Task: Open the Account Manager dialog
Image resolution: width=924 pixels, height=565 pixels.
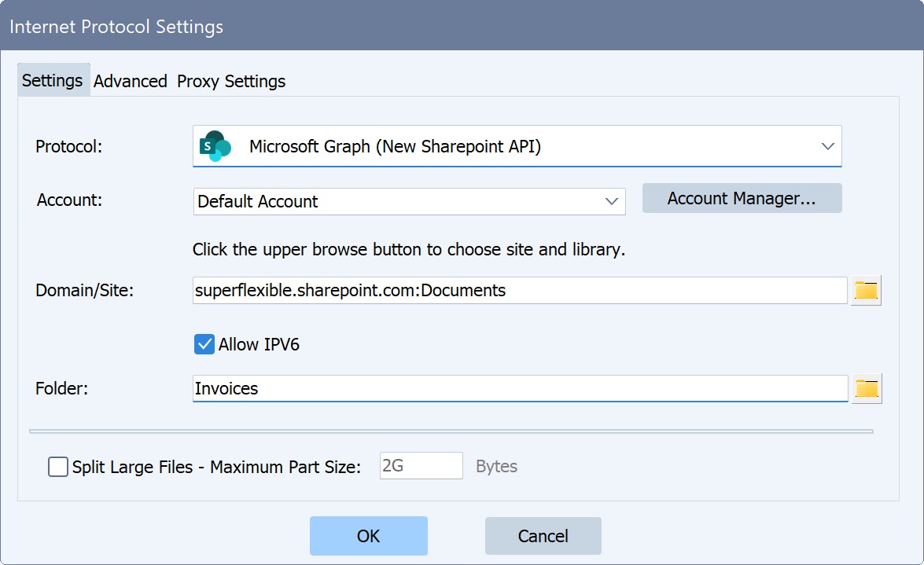Action: coord(741,198)
